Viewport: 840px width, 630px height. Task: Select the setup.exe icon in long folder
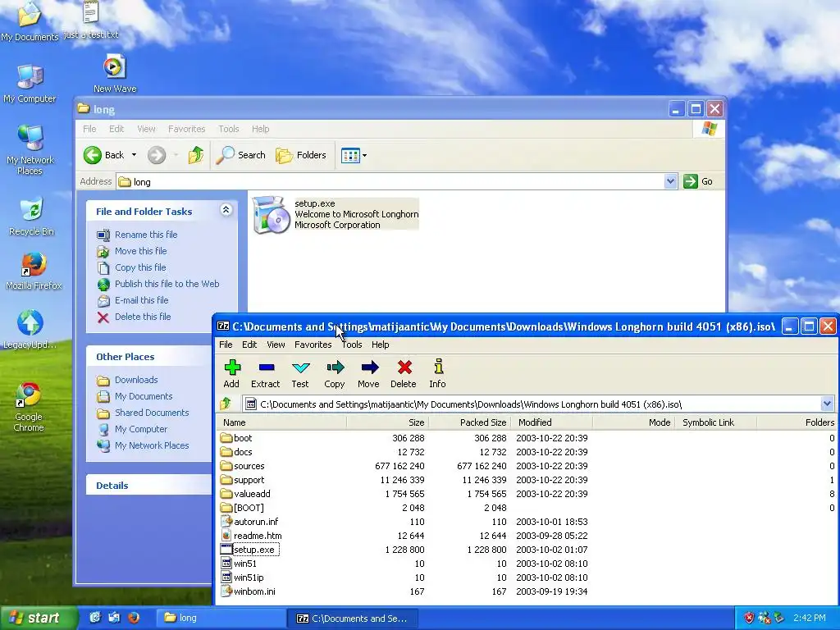(x=271, y=214)
